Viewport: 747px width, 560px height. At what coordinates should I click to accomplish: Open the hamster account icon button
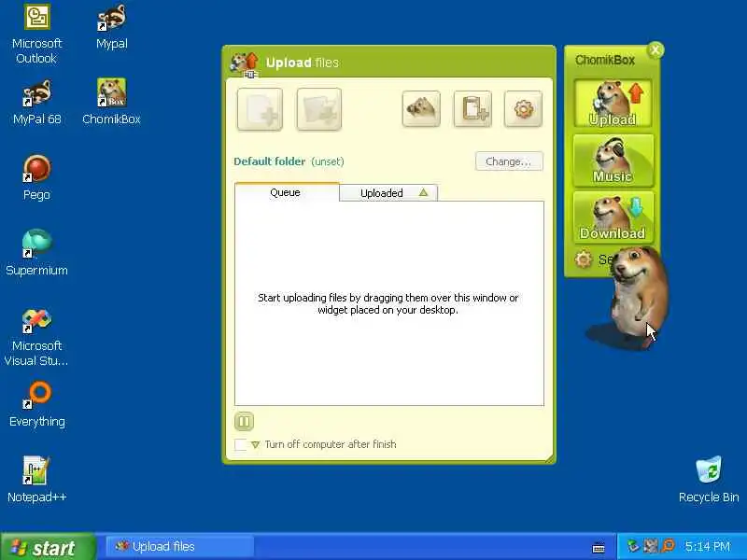point(421,109)
